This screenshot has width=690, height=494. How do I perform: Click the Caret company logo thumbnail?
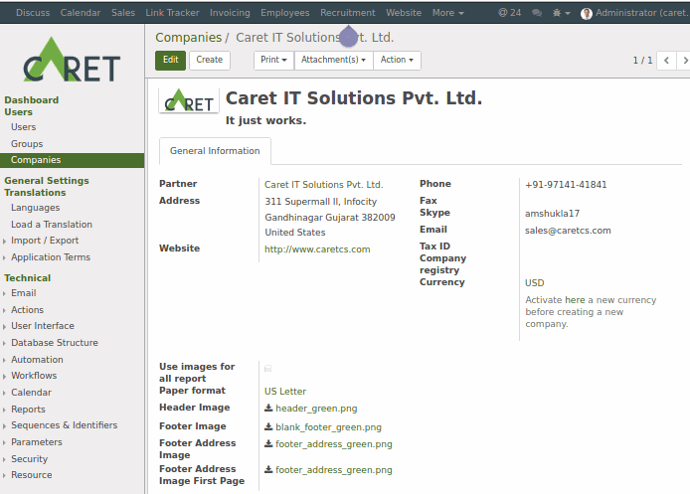(188, 101)
